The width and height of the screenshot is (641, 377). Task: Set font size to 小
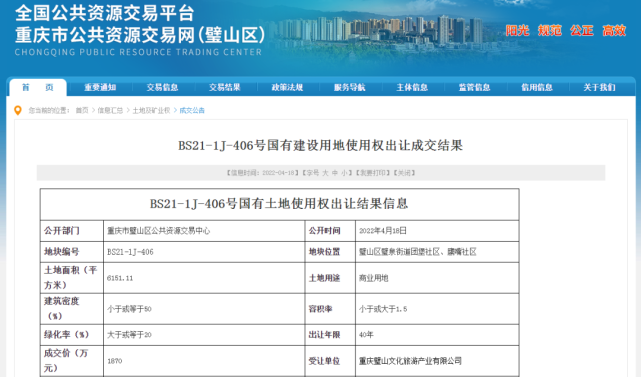[x=344, y=173]
